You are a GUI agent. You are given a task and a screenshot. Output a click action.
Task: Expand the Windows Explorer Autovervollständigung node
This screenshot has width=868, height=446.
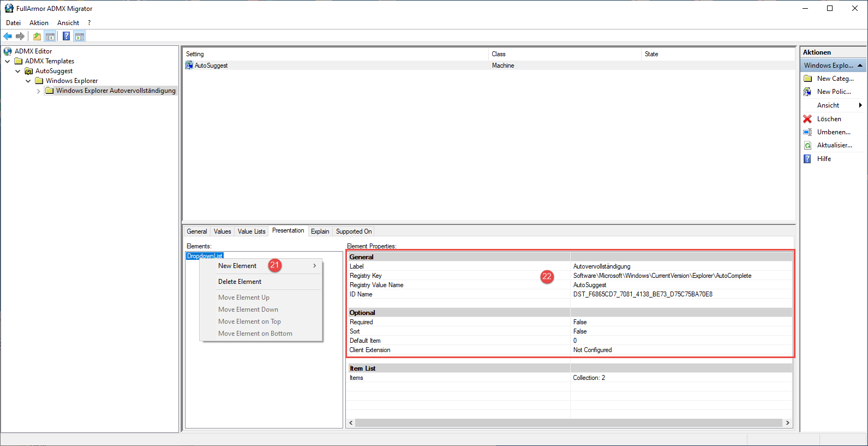(39, 91)
